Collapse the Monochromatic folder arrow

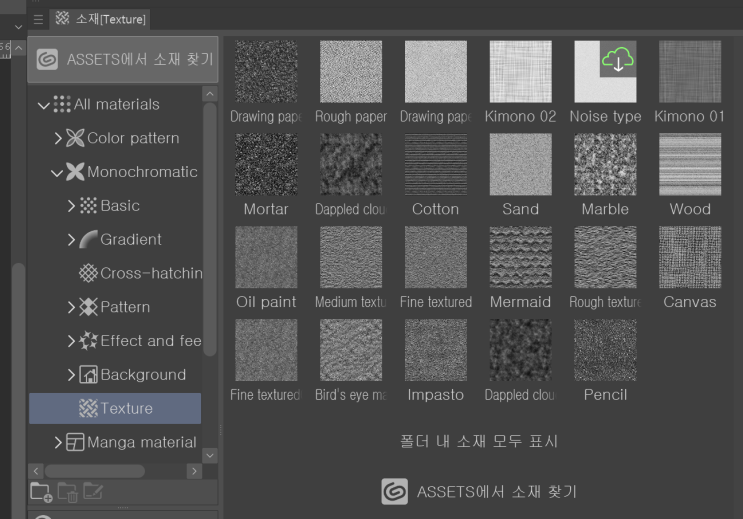click(x=57, y=172)
